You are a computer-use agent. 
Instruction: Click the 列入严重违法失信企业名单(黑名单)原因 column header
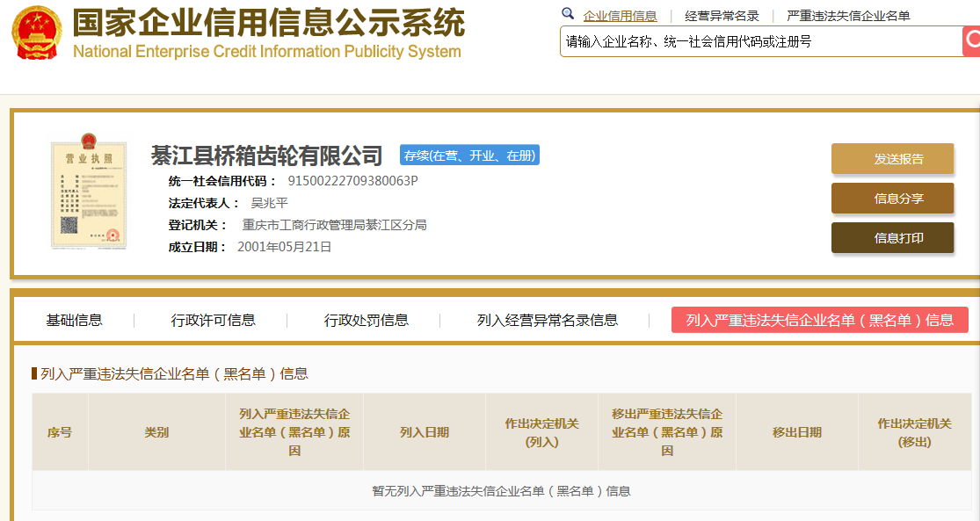click(x=294, y=431)
